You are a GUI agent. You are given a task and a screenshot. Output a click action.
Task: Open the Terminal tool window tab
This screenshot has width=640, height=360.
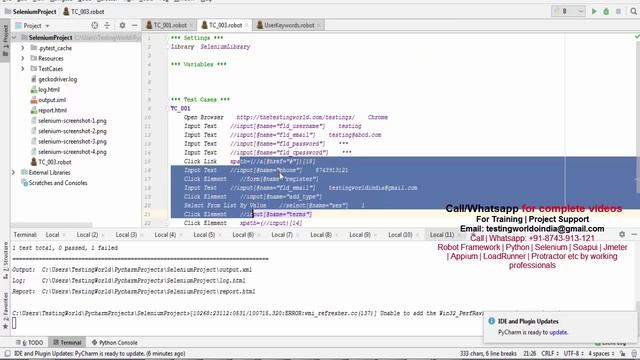point(67,342)
